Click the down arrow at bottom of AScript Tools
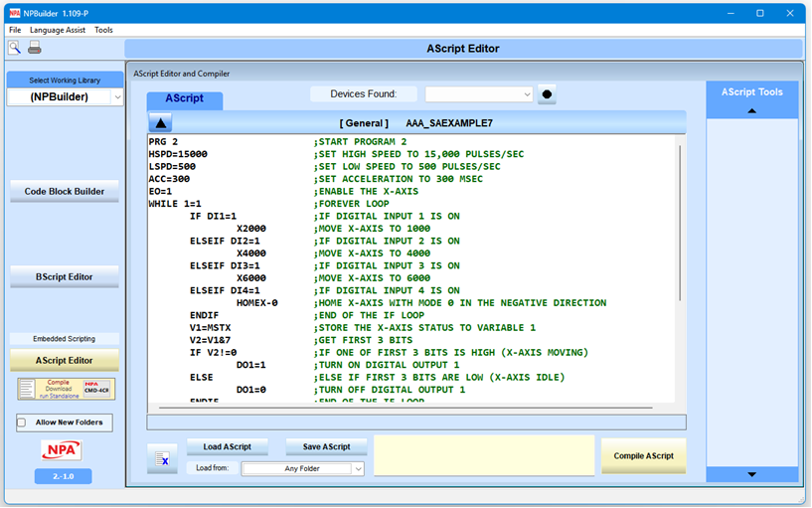Image resolution: width=812 pixels, height=508 pixels. coord(752,474)
